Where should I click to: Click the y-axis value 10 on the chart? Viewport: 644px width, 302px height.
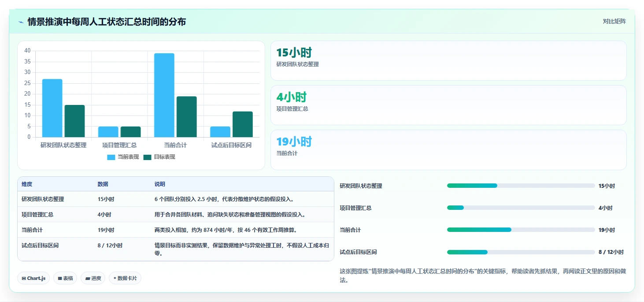pyautogui.click(x=27, y=116)
